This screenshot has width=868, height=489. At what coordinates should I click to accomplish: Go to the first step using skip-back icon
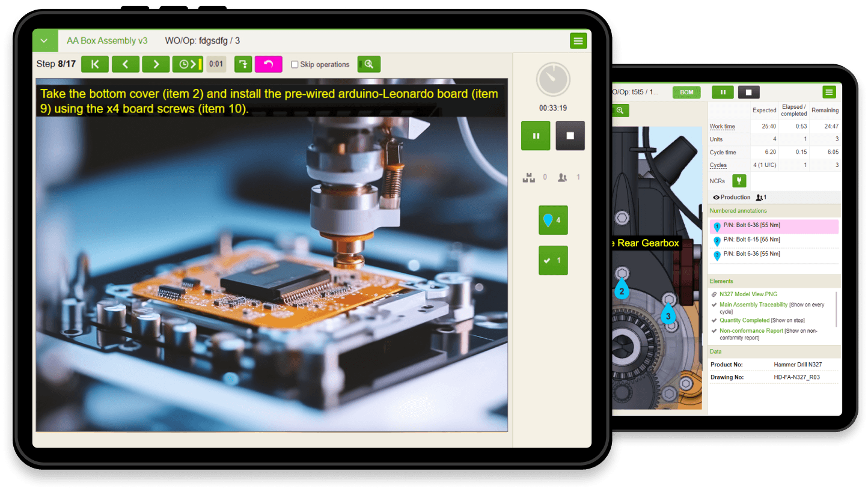coord(94,64)
